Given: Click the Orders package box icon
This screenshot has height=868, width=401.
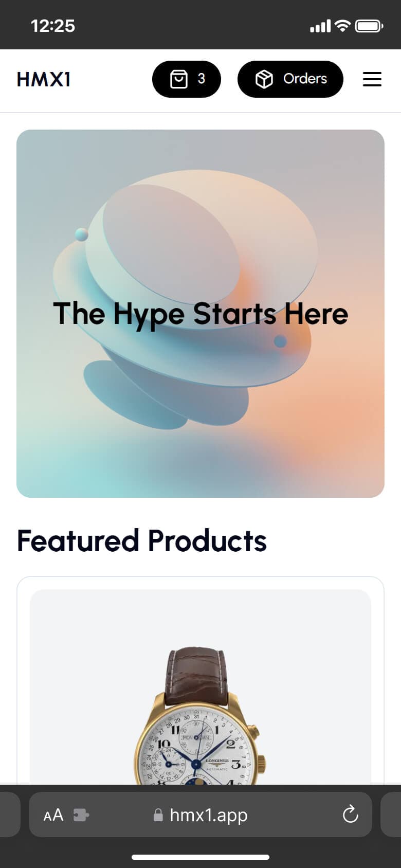Looking at the screenshot, I should [x=264, y=79].
